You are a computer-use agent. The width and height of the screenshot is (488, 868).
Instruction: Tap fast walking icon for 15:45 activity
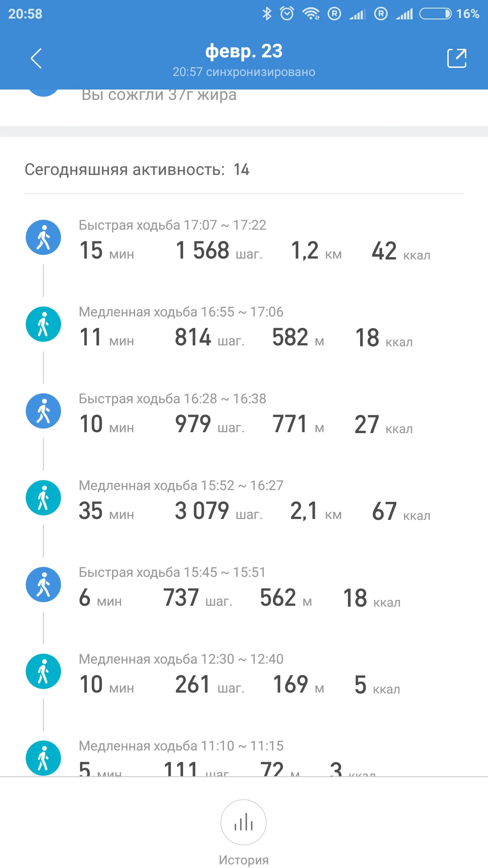click(x=43, y=585)
